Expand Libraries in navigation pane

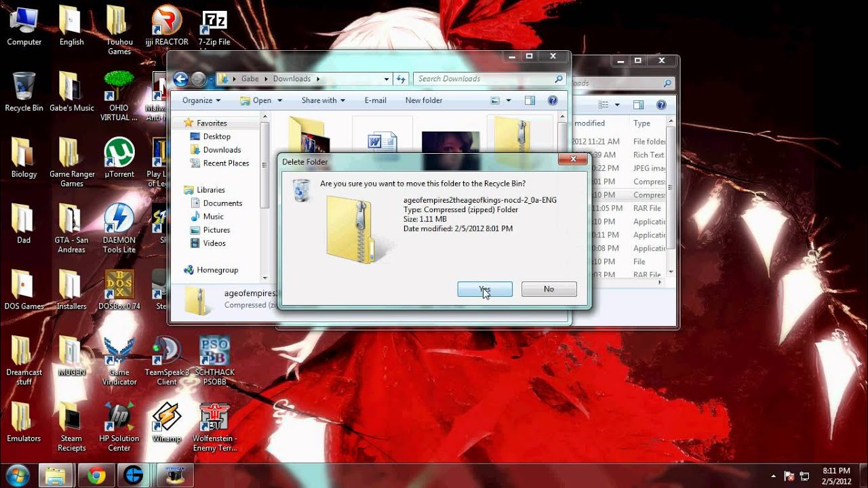click(x=210, y=190)
